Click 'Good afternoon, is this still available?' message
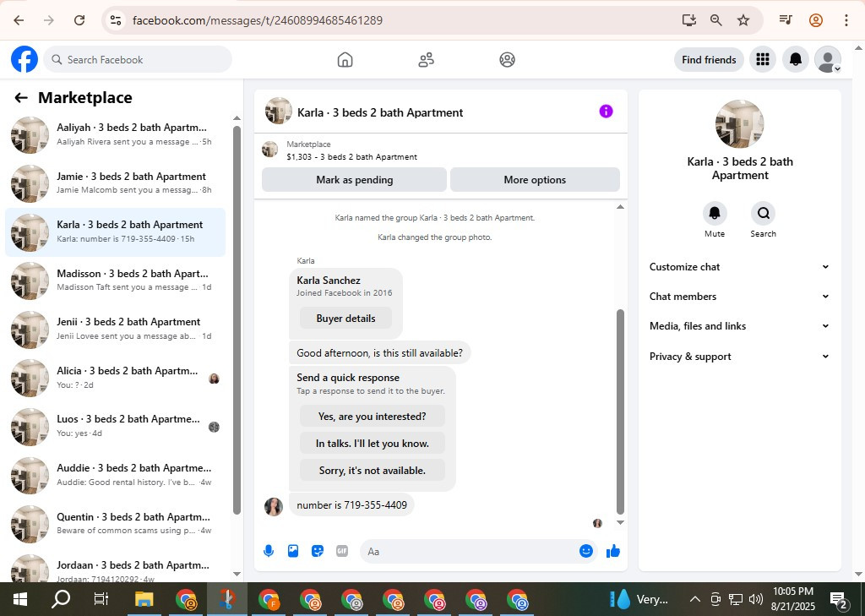Viewport: 865px width, 616px height. (x=379, y=352)
